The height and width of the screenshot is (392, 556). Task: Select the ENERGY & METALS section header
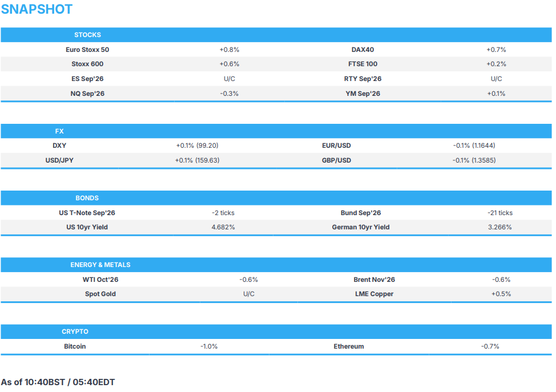[100, 265]
